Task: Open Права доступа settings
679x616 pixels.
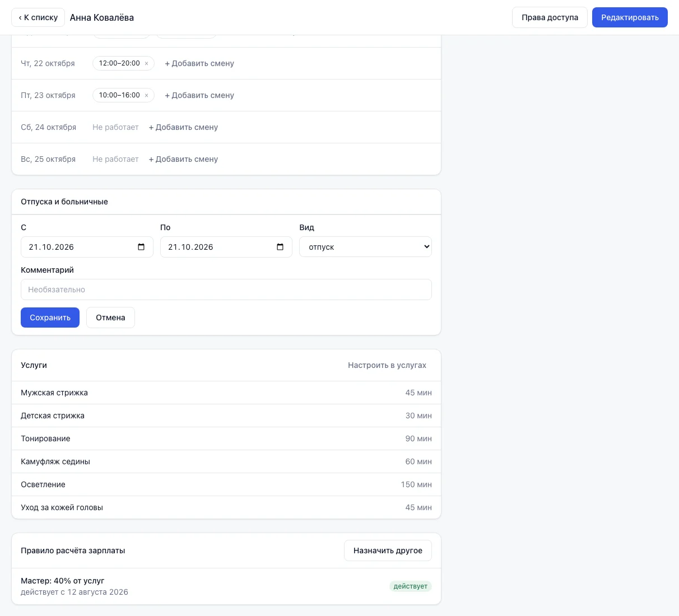Action: [550, 17]
